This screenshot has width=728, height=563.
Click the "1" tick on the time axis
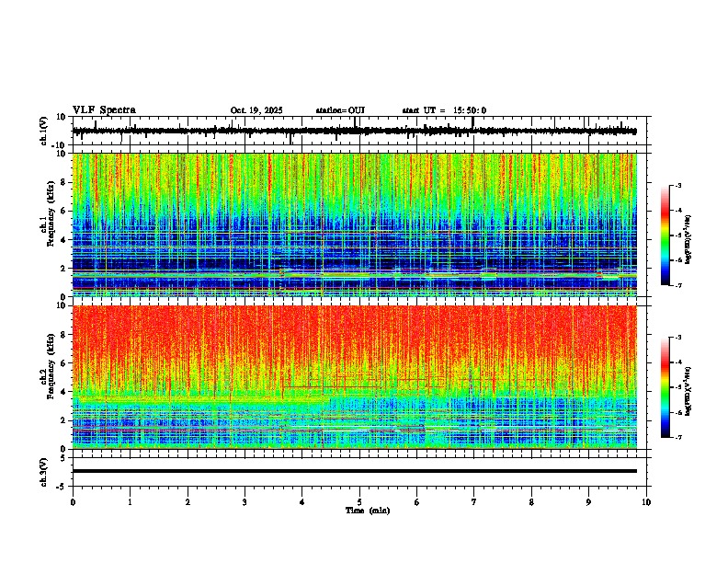tap(130, 502)
